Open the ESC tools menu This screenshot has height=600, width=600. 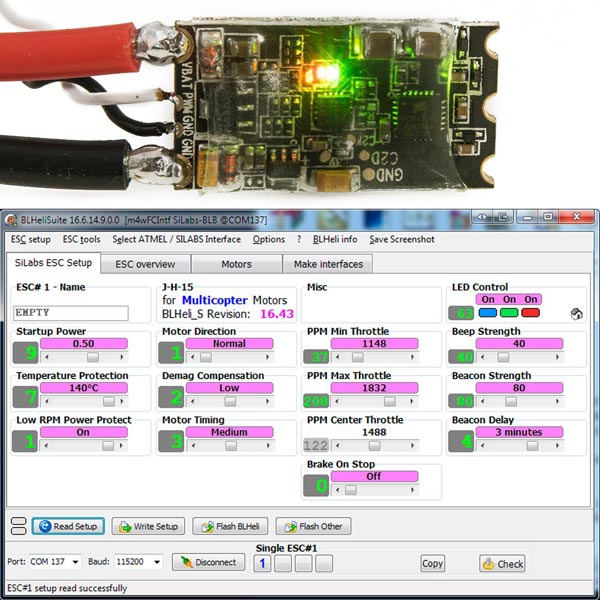[x=82, y=240]
